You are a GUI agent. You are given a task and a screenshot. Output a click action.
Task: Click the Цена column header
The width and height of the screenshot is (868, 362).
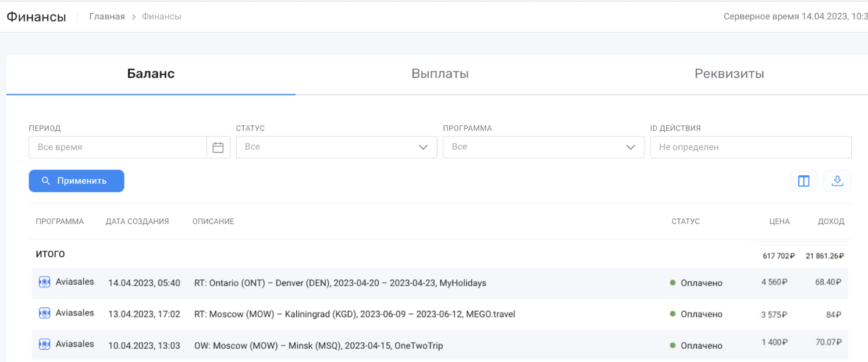(x=780, y=222)
